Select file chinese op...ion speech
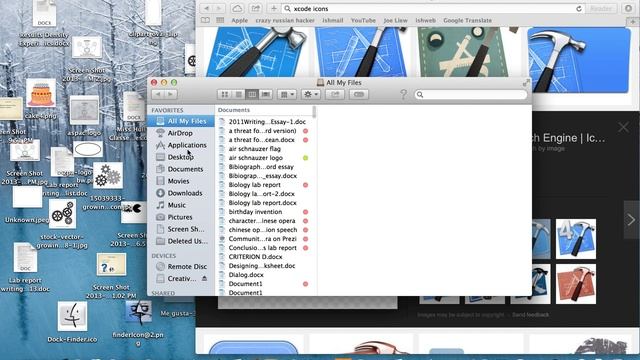Screen dimensions: 640x360 tap(263, 230)
